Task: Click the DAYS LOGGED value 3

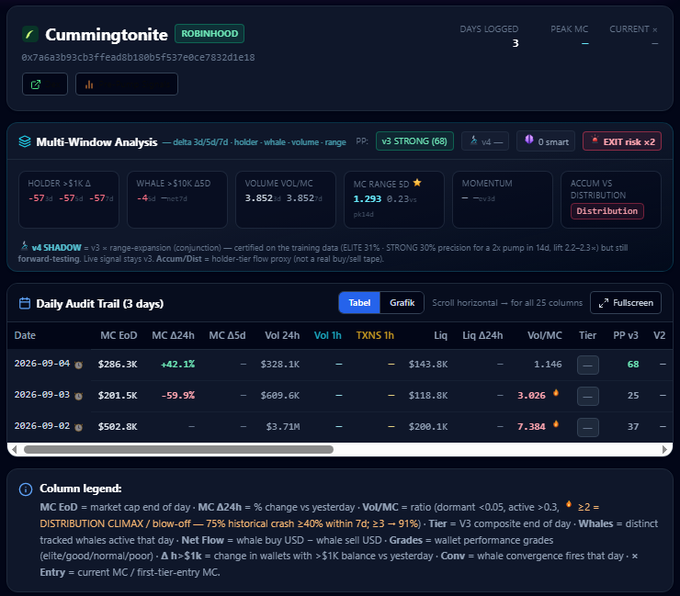Action: point(515,43)
